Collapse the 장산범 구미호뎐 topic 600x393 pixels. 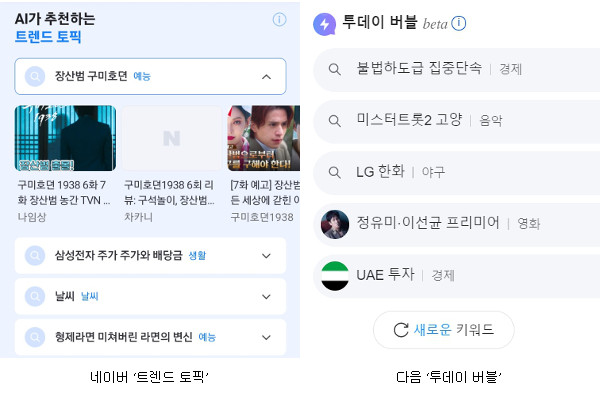[x=266, y=77]
